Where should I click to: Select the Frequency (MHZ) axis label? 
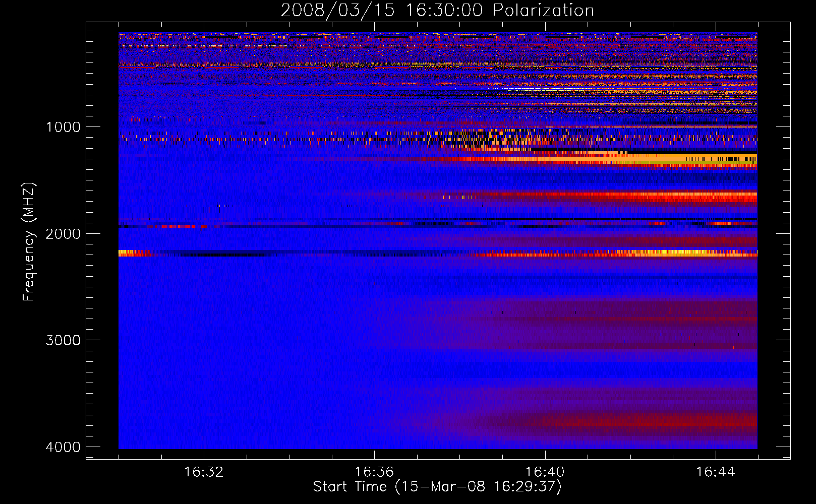click(29, 242)
